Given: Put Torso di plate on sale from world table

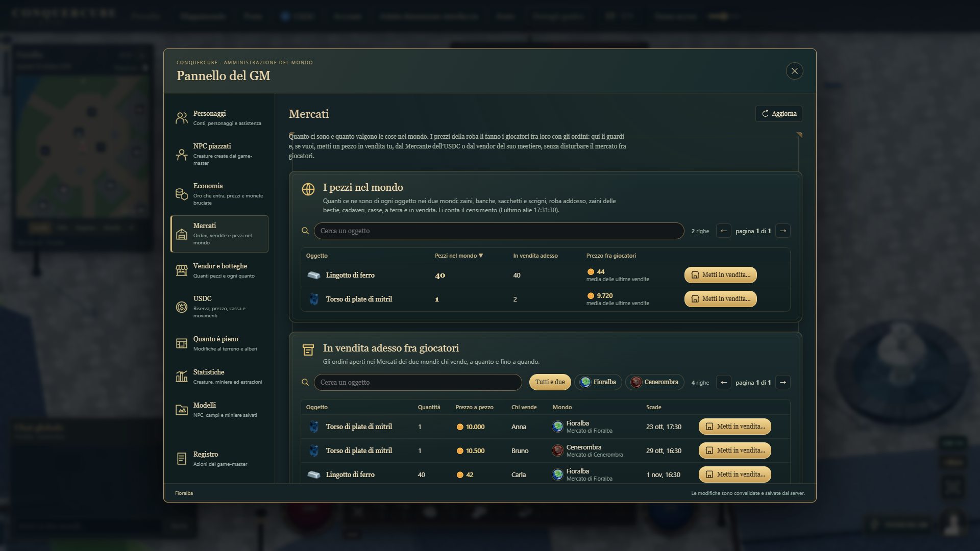Looking at the screenshot, I should [720, 299].
